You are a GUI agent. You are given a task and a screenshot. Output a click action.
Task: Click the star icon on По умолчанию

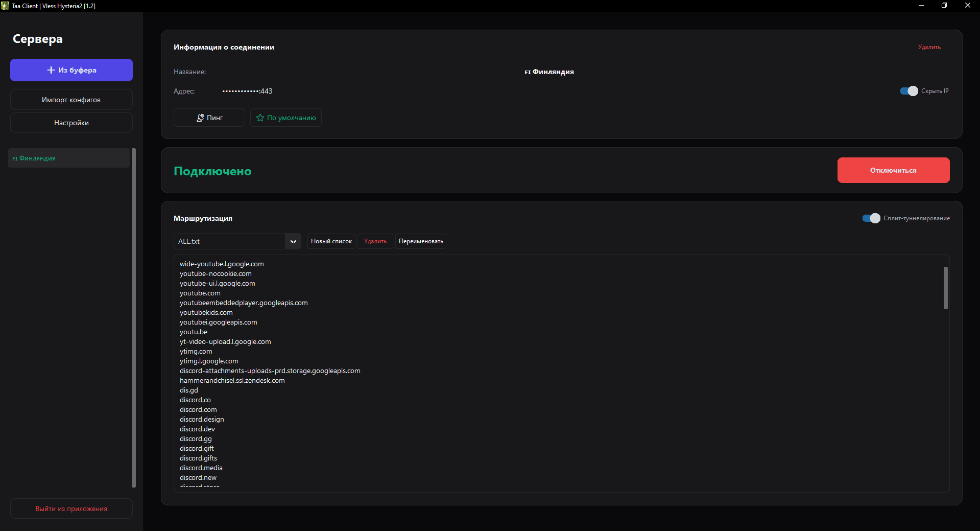coord(260,118)
